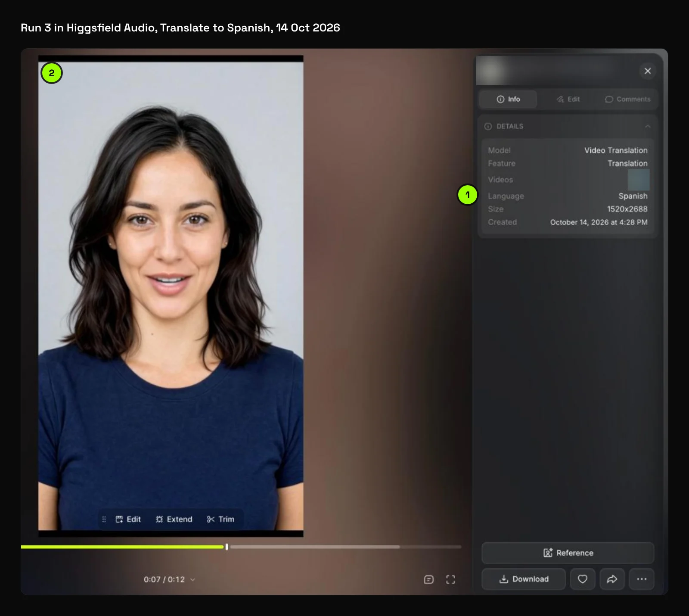This screenshot has width=689, height=616.
Task: Click Trim in the video overlay toolbar
Action: click(220, 519)
